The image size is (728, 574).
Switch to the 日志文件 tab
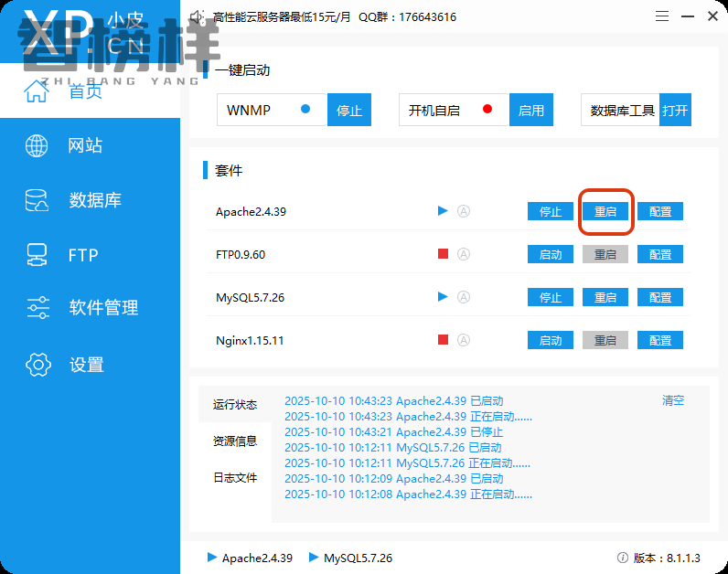tap(235, 477)
